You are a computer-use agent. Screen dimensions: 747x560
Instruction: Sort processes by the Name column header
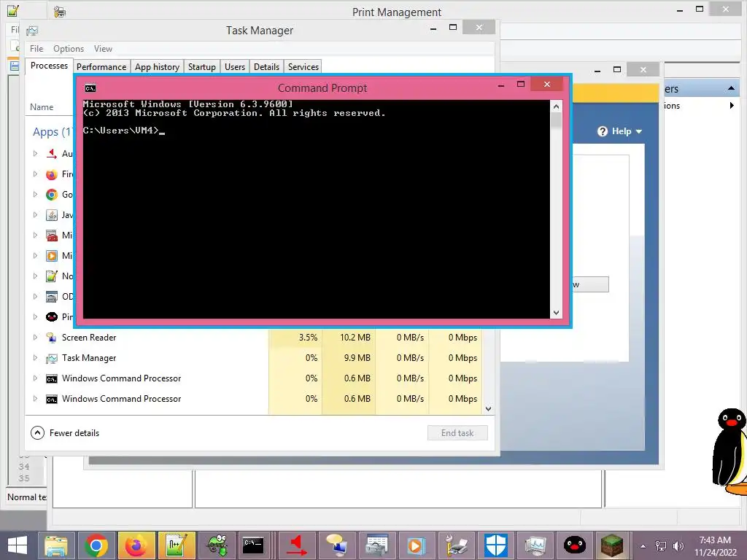click(42, 107)
